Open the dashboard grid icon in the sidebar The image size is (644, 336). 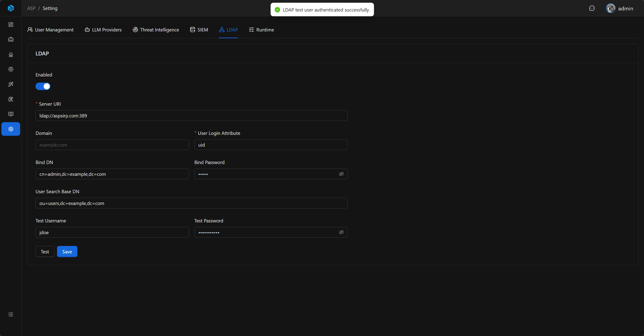click(x=11, y=24)
